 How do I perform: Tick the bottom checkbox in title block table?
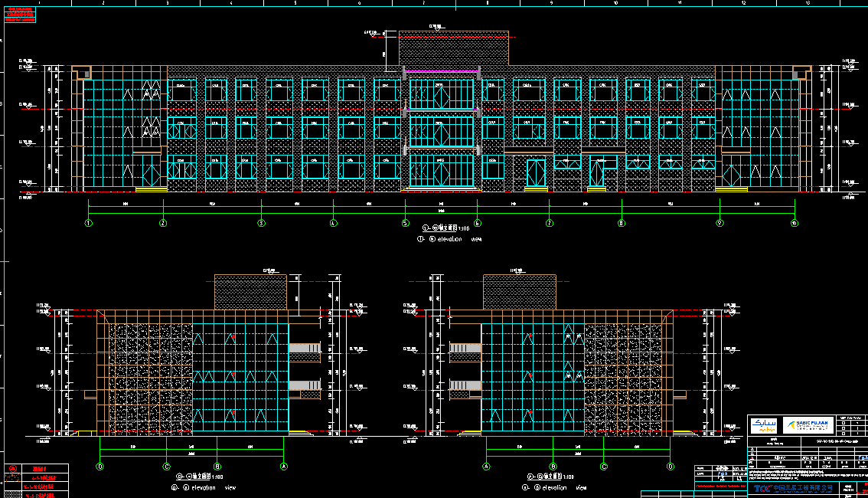(x=844, y=432)
